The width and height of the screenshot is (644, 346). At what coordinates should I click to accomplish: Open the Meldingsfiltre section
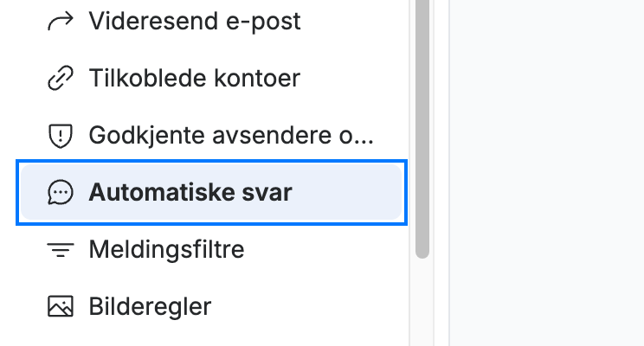[x=211, y=249]
